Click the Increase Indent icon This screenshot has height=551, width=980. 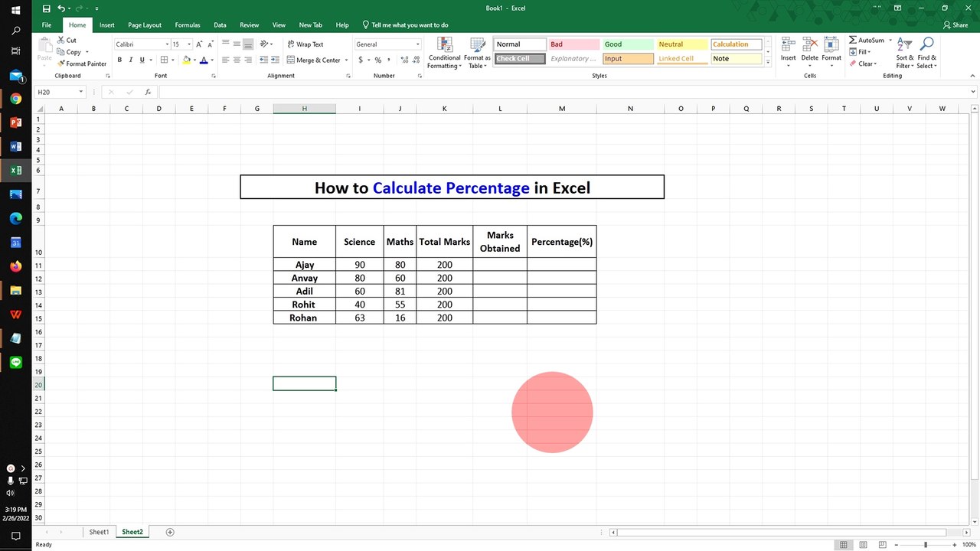click(x=276, y=60)
